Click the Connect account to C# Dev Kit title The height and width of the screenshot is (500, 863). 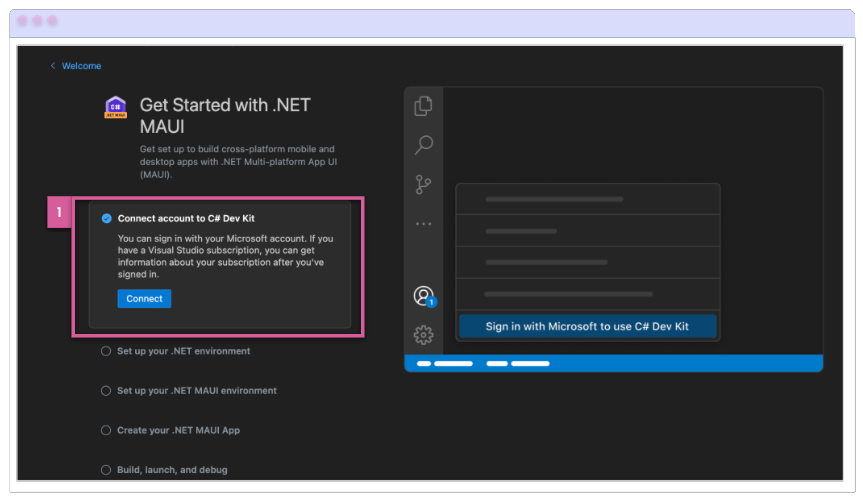coord(186,219)
